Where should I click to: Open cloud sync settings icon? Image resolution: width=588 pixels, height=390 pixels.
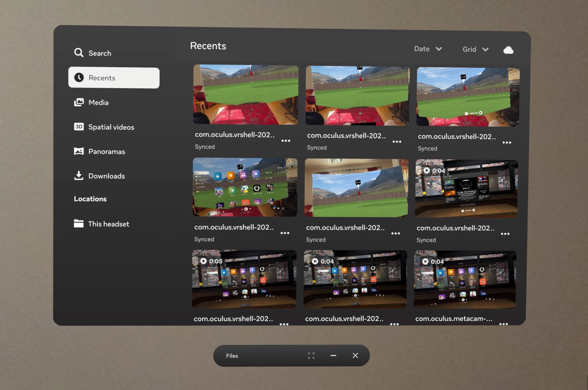pyautogui.click(x=508, y=50)
